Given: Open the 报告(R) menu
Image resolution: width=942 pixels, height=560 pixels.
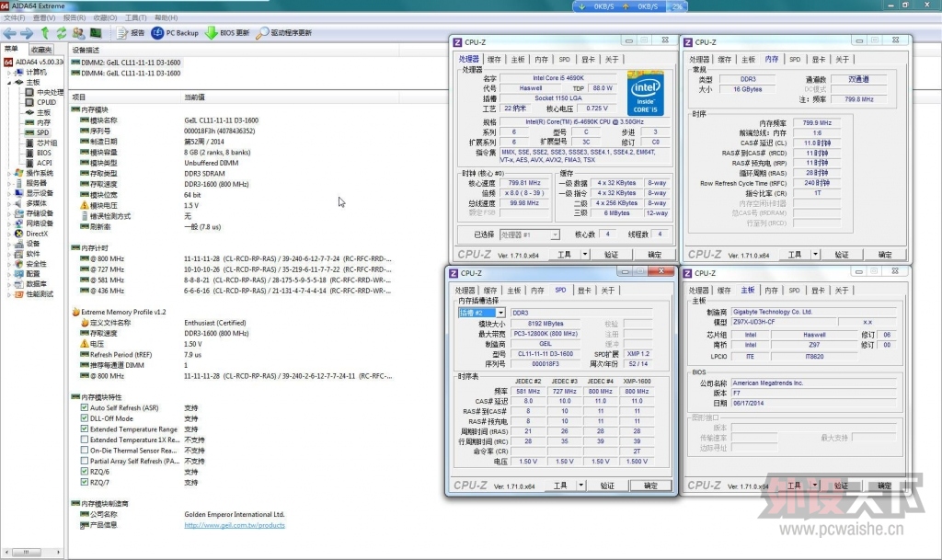Looking at the screenshot, I should (x=74, y=18).
